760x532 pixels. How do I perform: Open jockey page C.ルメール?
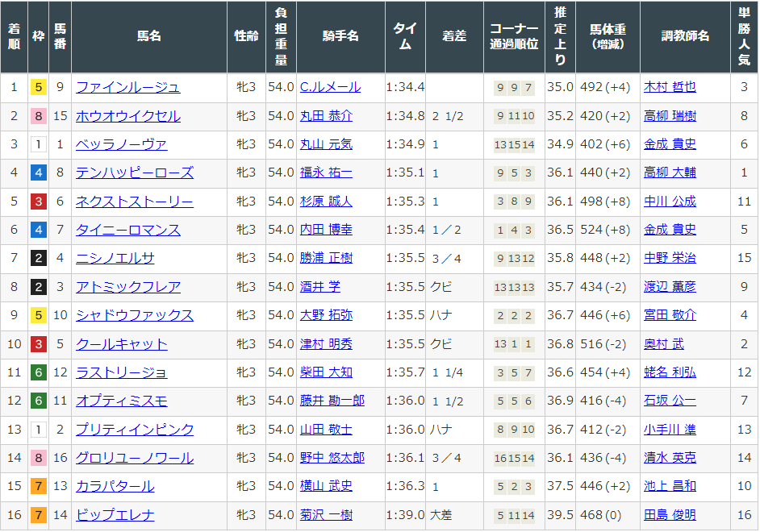click(331, 87)
